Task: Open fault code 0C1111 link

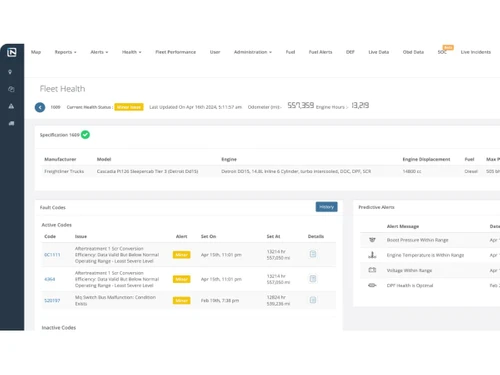Action: [x=52, y=255]
